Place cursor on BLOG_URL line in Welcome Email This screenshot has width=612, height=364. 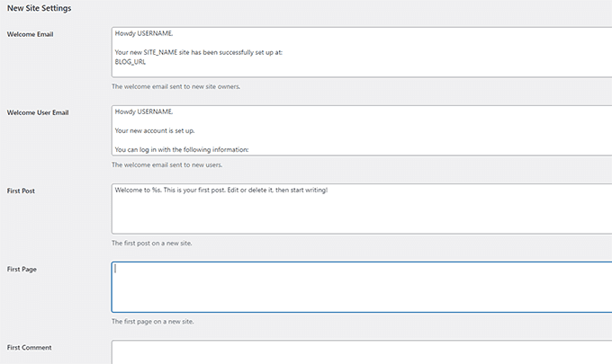[x=130, y=62]
